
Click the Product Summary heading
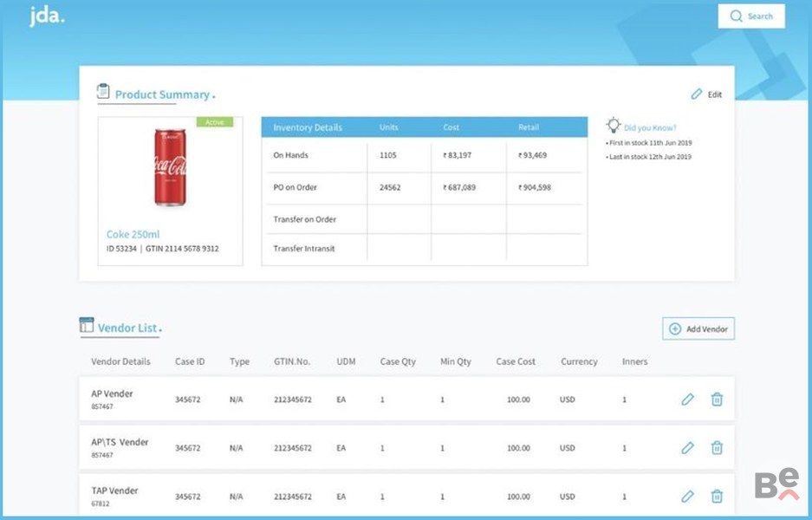[162, 94]
